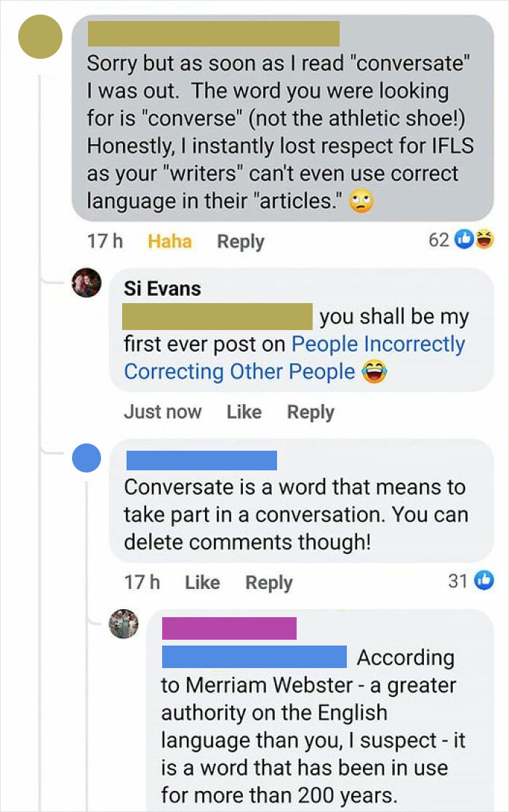This screenshot has height=812, width=509.
Task: Click the eye-roll emoji in the conversate complaint comment
Action: 364,201
